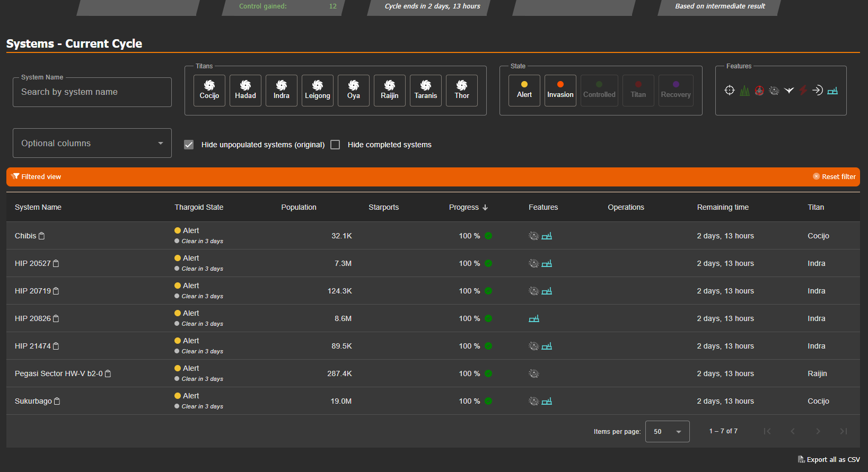Filter by the arrow-into-arc feature icon

coord(818,91)
